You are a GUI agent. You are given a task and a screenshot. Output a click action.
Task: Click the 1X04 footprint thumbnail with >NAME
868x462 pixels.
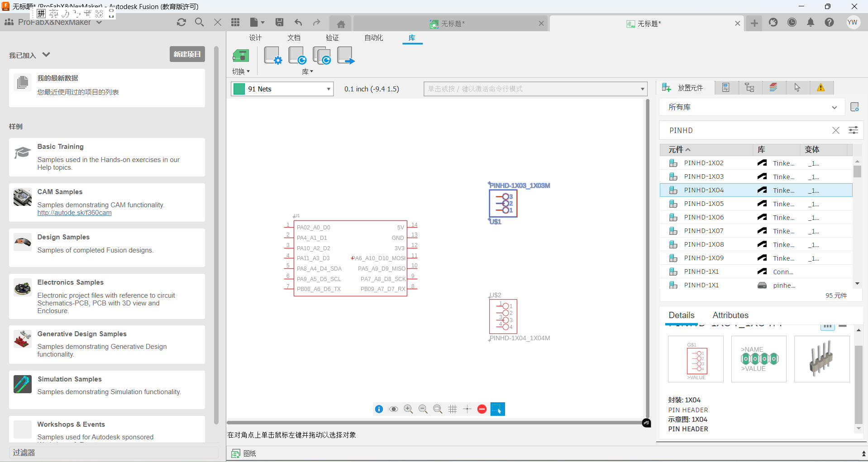click(759, 359)
